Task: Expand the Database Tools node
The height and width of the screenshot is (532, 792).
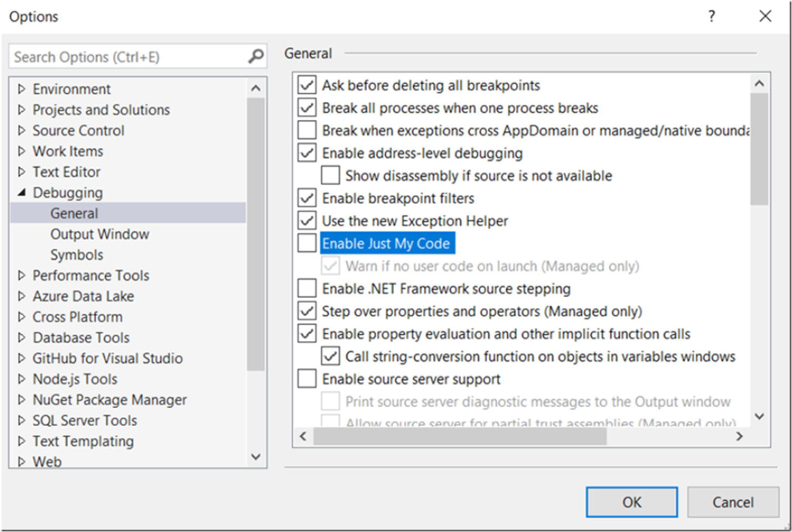Action: click(22, 337)
